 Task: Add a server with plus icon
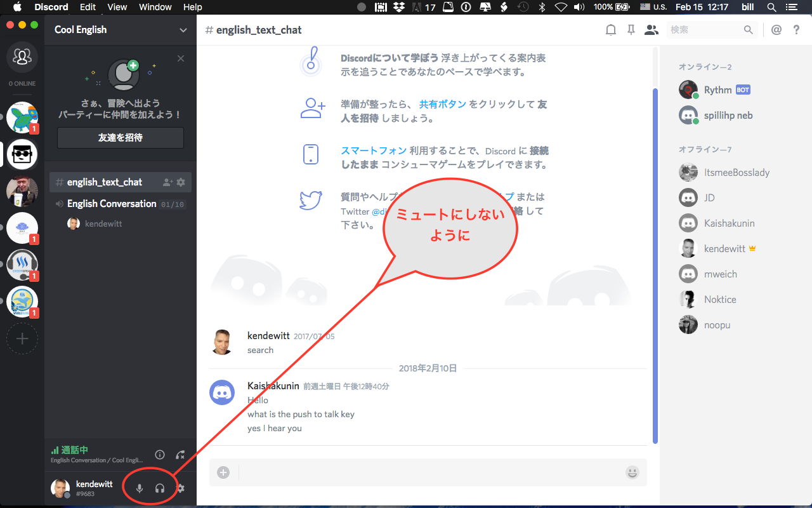point(22,338)
